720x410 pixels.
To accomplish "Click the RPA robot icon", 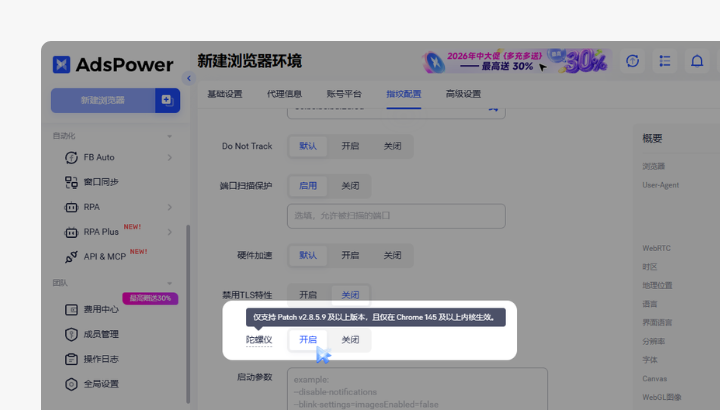I will pos(71,207).
